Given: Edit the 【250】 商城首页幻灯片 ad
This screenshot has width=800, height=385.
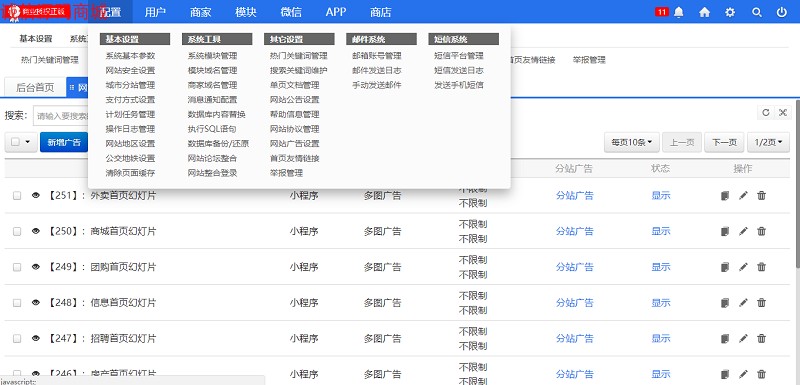Looking at the screenshot, I should point(743,231).
